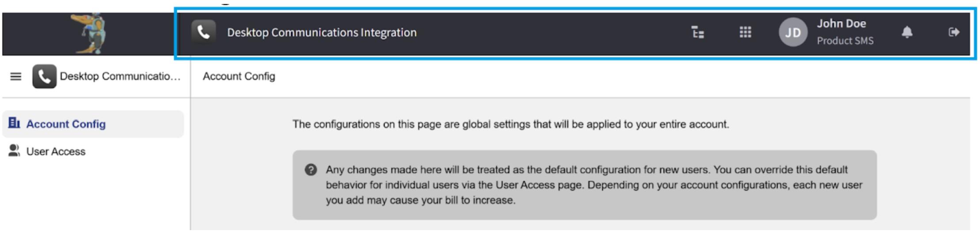Click the building icon beside Account Config
This screenshot has height=239, width=980.
pos(14,123)
